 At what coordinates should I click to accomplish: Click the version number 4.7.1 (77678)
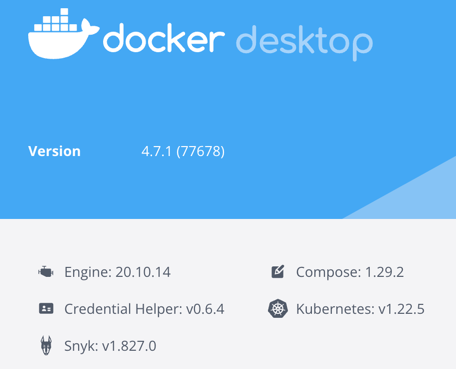(x=183, y=151)
